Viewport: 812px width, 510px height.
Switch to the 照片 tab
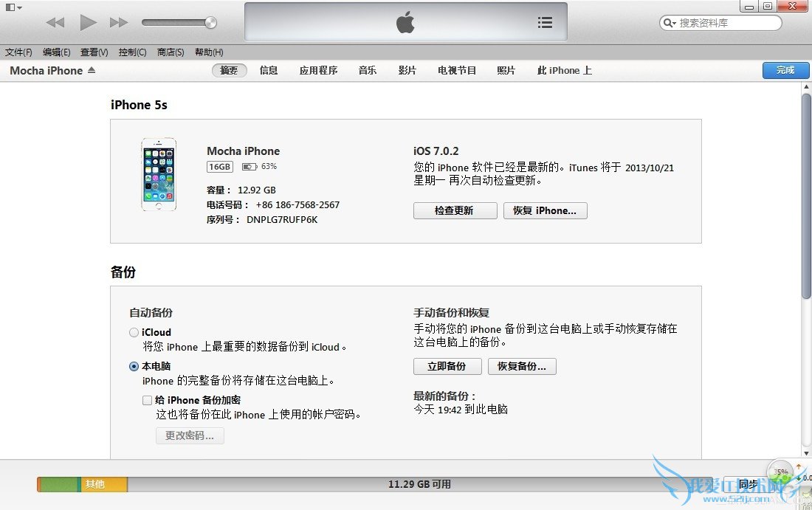tap(506, 70)
